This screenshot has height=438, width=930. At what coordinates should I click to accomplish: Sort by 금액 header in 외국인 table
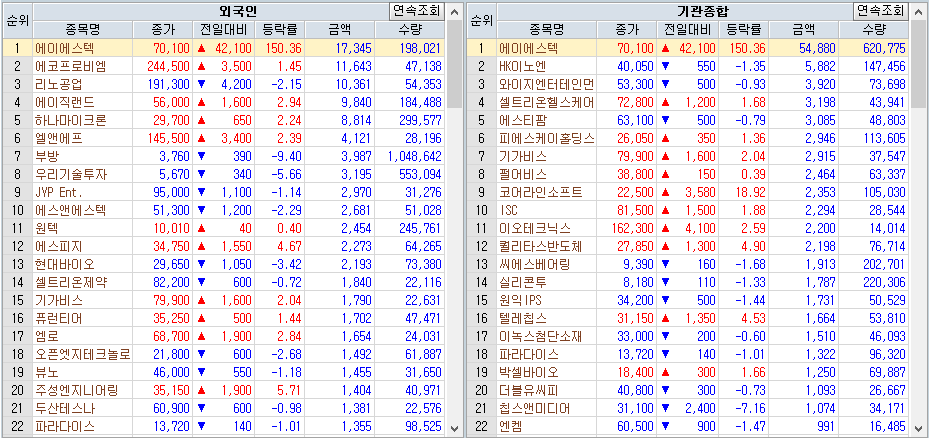pyautogui.click(x=339, y=30)
